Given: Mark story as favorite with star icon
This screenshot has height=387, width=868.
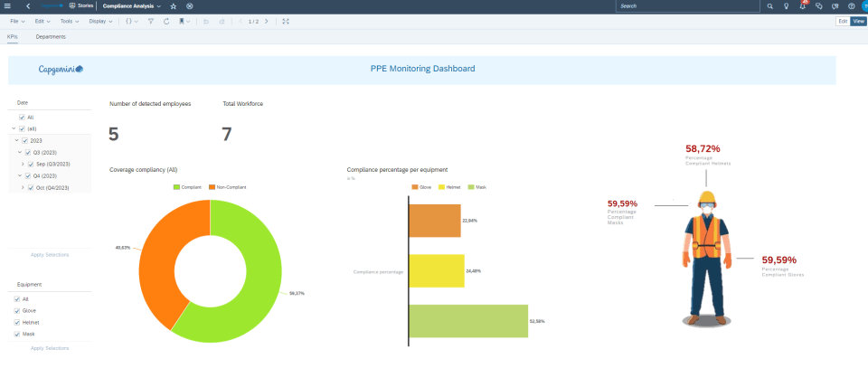Looking at the screenshot, I should [x=174, y=6].
